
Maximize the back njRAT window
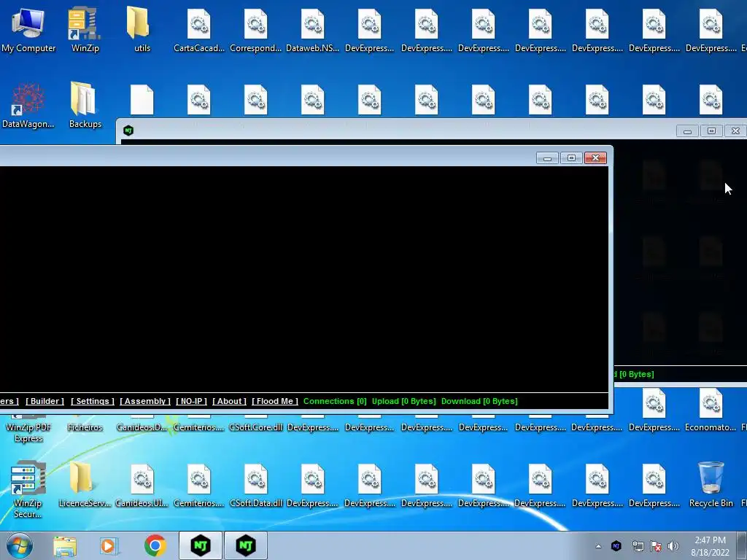pyautogui.click(x=711, y=131)
